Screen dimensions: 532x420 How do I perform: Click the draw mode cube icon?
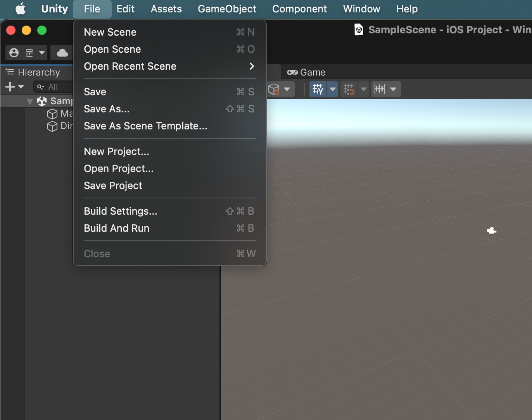pos(274,89)
